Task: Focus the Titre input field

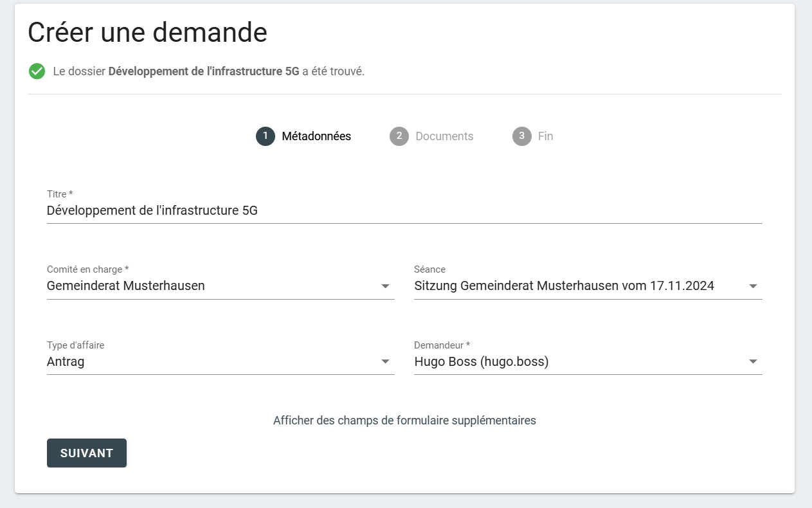Action: [404, 210]
